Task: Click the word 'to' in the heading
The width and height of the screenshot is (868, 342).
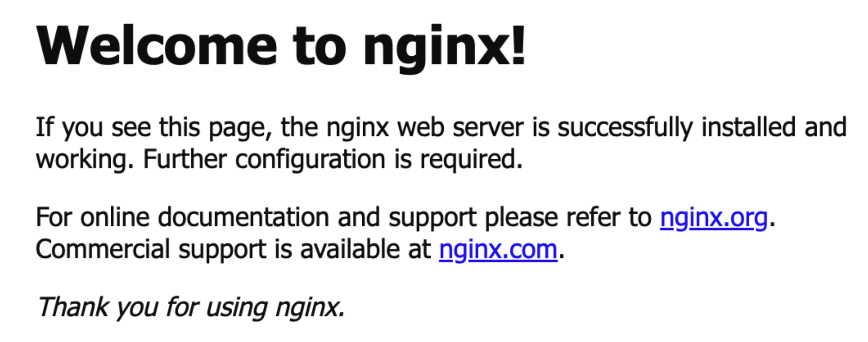Action: (x=320, y=46)
